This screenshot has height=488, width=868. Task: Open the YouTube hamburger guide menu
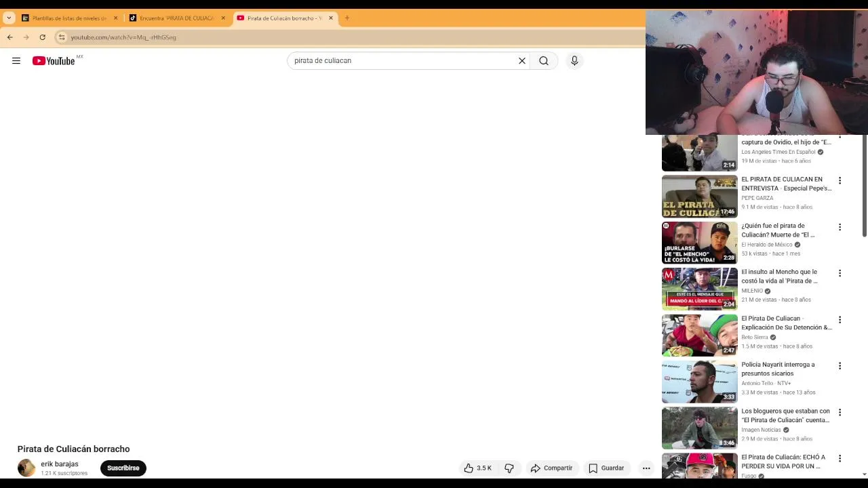click(16, 61)
